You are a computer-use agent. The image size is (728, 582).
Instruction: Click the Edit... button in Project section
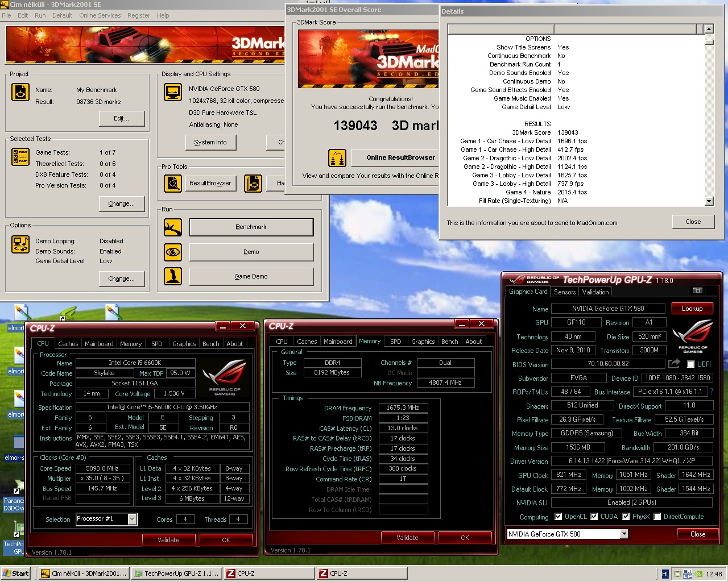[121, 118]
